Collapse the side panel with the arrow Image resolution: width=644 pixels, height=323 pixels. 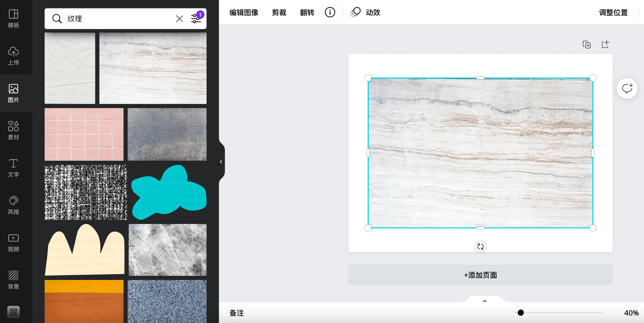(x=221, y=161)
